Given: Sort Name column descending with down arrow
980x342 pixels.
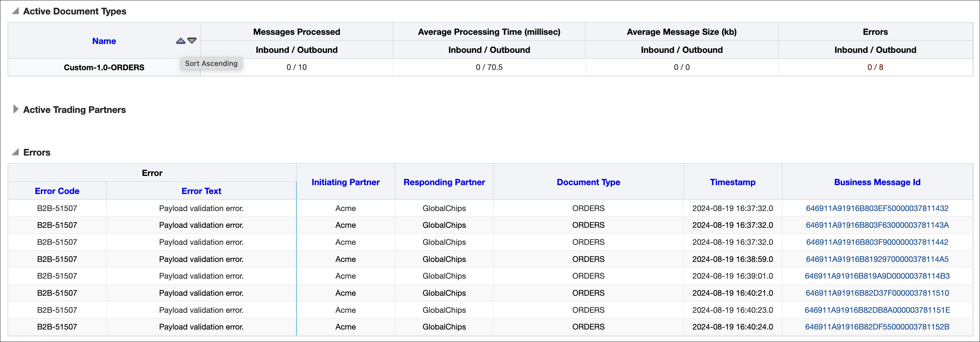Looking at the screenshot, I should [192, 41].
